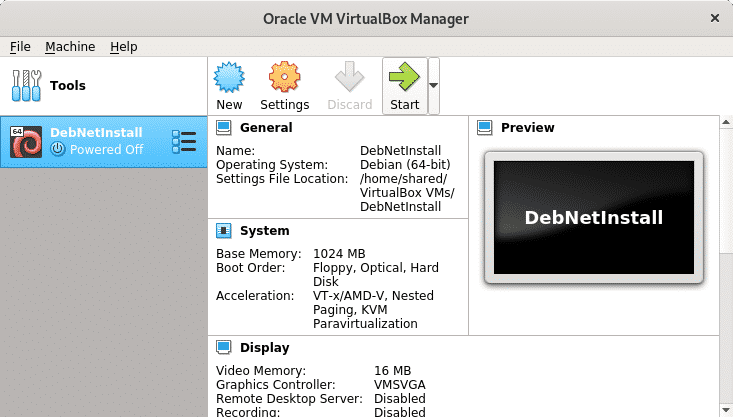Click the Debian (64-bit) operating system value
Image resolution: width=733 pixels, height=417 pixels.
[405, 165]
